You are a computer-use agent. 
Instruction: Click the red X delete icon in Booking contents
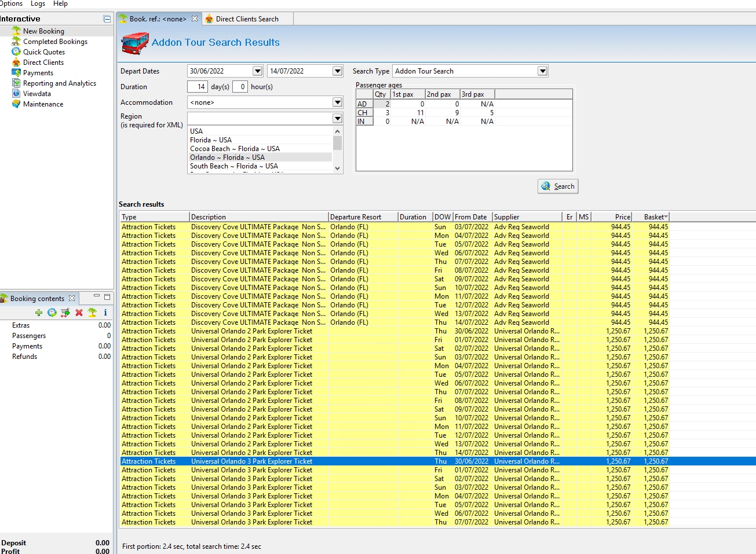79,313
